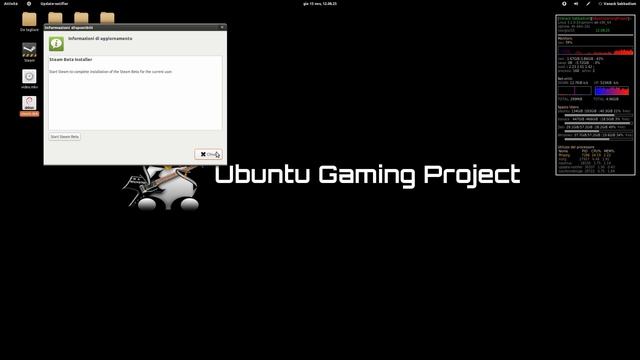Click the Start Steam Beta button
The image size is (640, 360).
(64, 137)
